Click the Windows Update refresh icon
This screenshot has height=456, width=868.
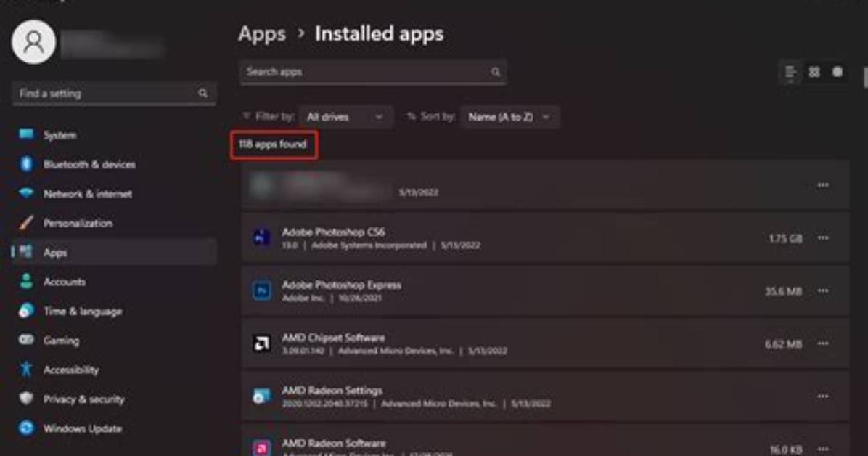click(26, 428)
